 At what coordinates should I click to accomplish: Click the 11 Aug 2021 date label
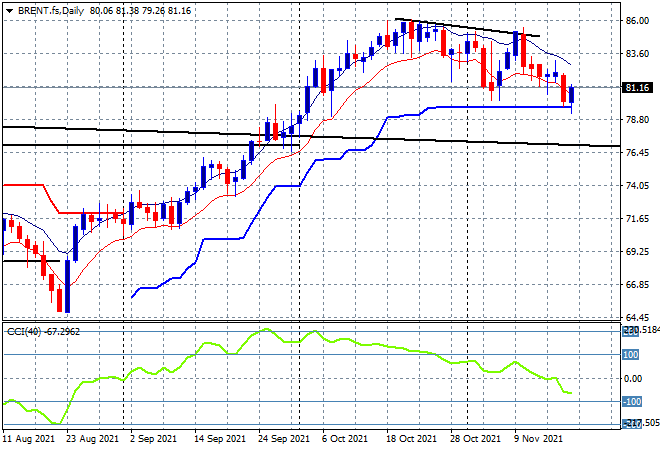pyautogui.click(x=29, y=439)
